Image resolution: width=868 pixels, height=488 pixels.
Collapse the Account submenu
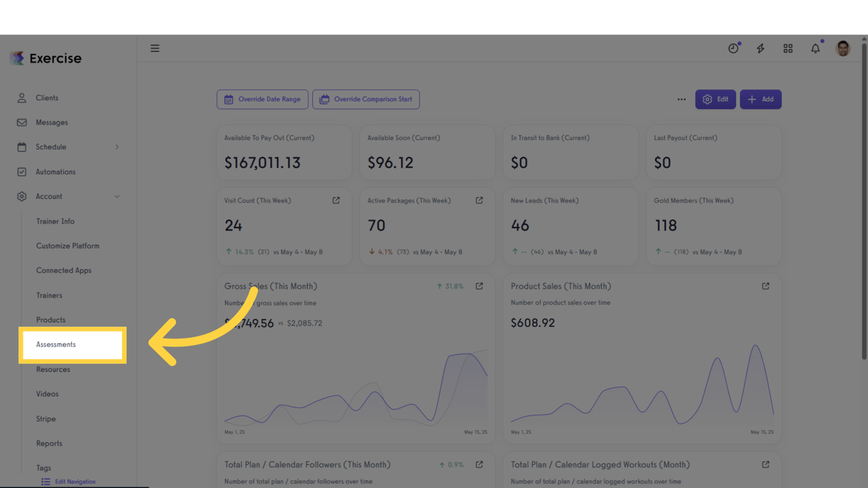pyautogui.click(x=117, y=196)
